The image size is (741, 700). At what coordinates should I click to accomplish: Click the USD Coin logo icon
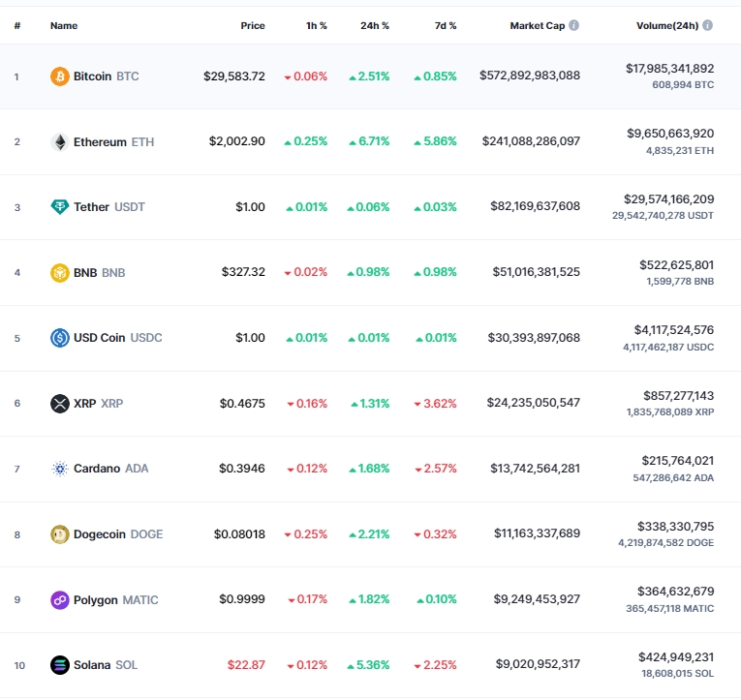[60, 338]
